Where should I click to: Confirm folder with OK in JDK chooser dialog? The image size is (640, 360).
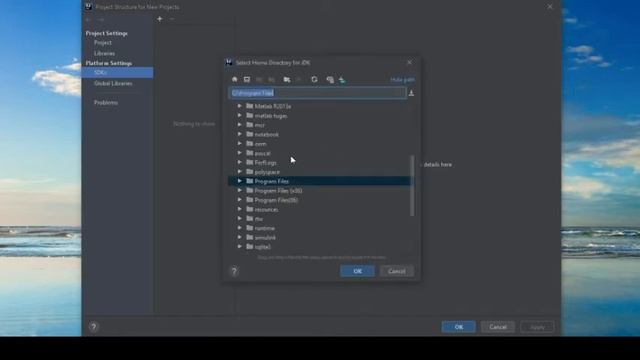coord(357,271)
